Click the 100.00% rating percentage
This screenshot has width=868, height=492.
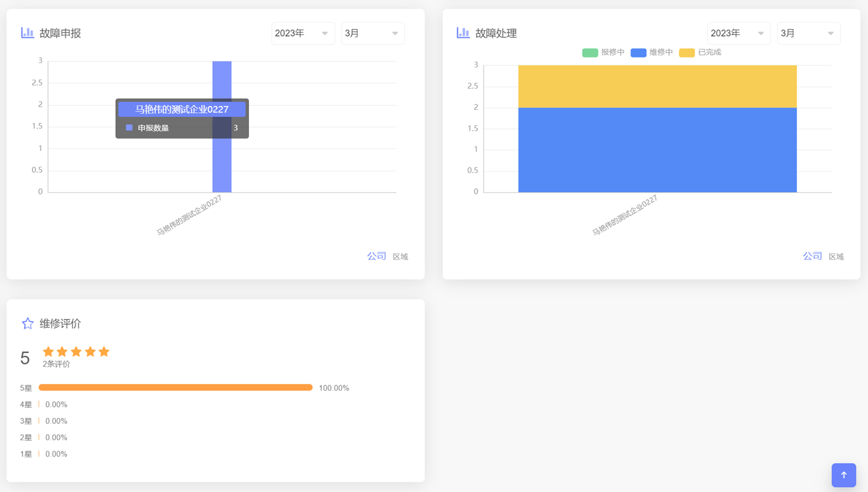point(334,388)
